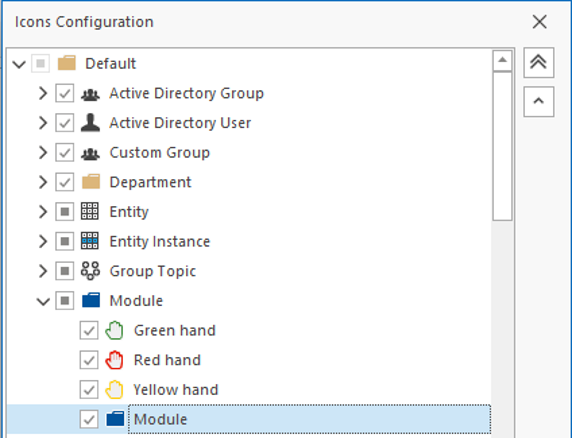Viewport: 572px width, 439px height.
Task: Toggle the Entity partial checkbox
Action: [65, 211]
